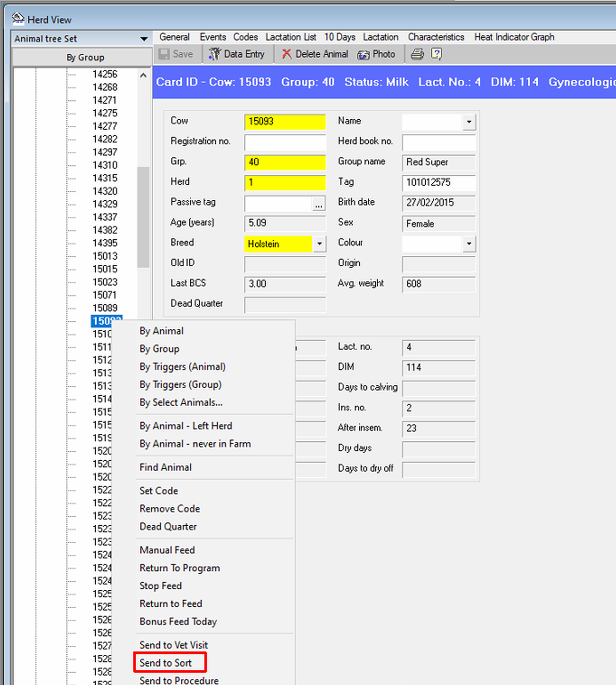The image size is (616, 685).
Task: Expand the Breed dropdown
Action: [319, 244]
